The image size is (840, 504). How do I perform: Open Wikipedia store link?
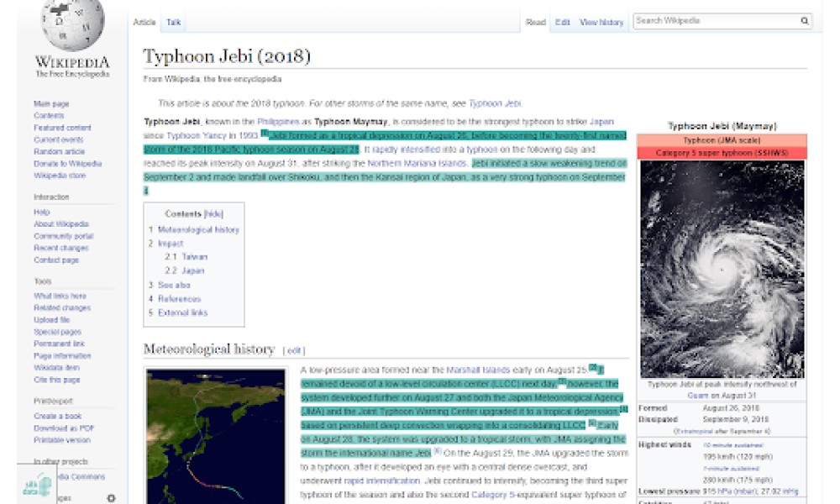click(x=60, y=176)
